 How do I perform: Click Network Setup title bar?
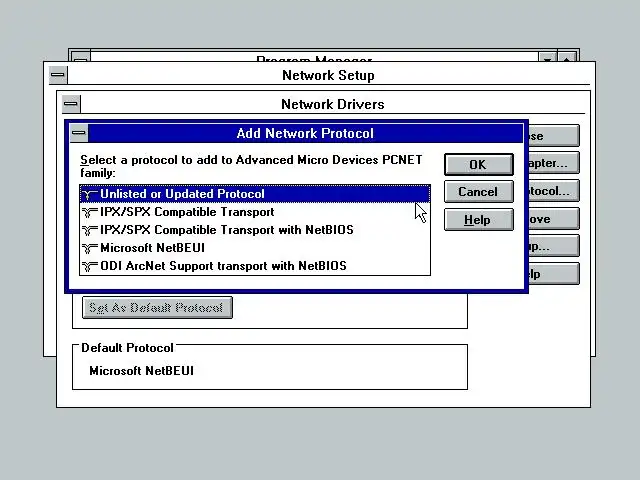(x=329, y=75)
